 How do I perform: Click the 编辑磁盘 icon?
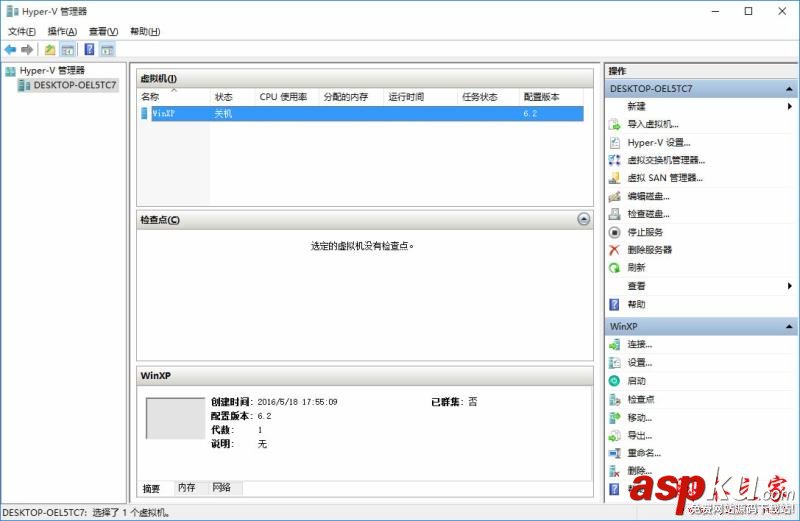(x=614, y=196)
